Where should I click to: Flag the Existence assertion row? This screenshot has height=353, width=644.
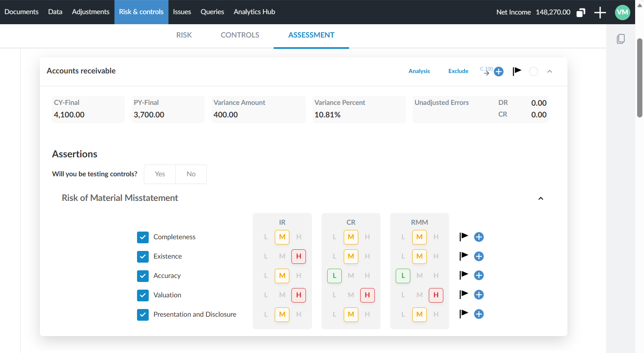pos(464,256)
